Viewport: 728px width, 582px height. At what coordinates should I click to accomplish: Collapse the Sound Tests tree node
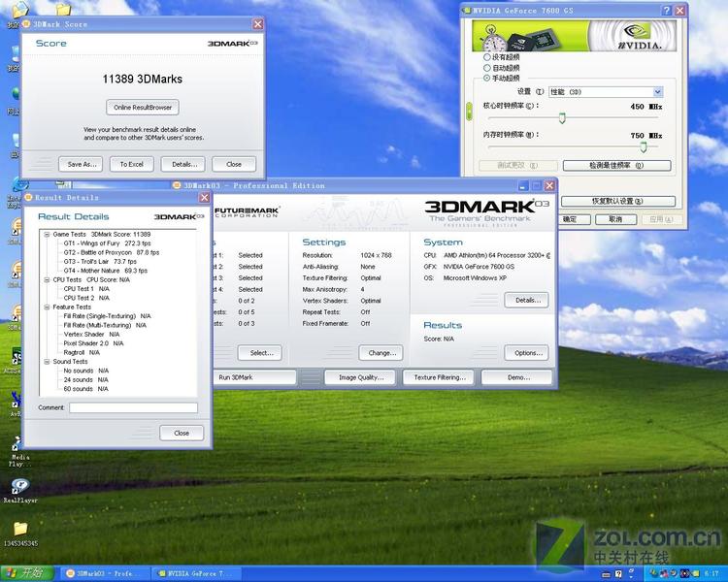click(47, 362)
